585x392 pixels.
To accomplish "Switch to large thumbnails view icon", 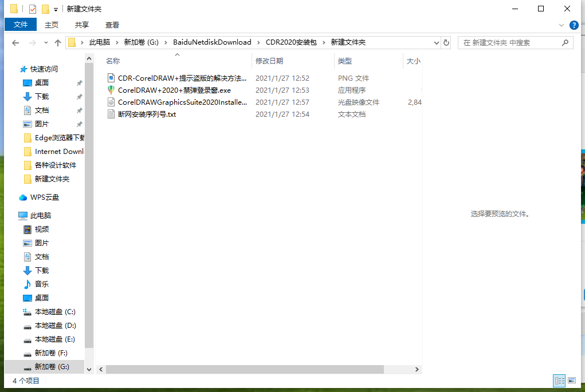I will tap(572, 381).
